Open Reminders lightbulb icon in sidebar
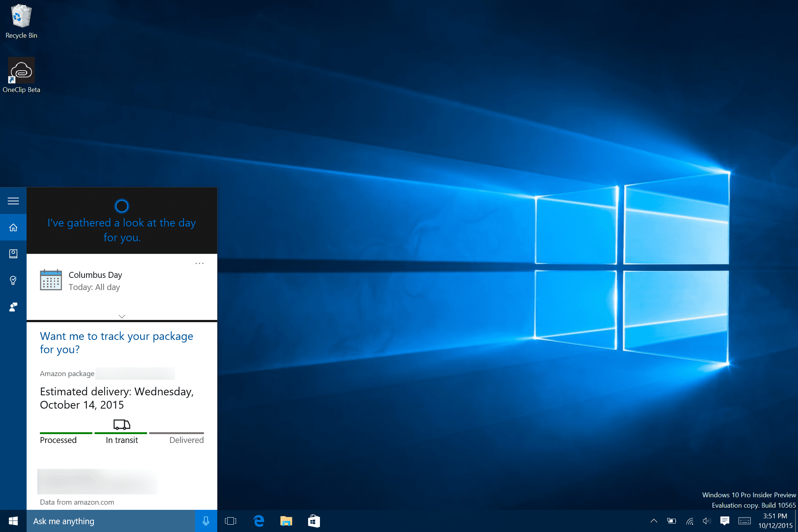This screenshot has height=532, width=798. (x=13, y=280)
